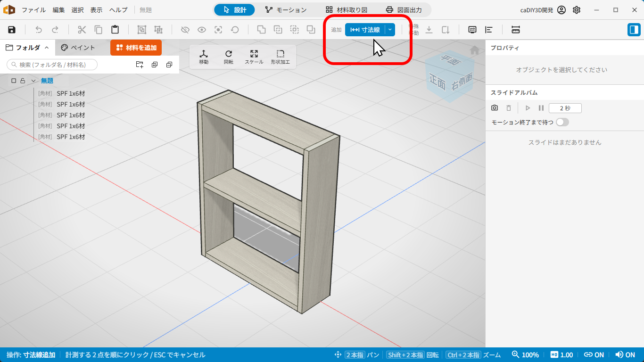Switch to the 材料取り図 tab
The width and height of the screenshot is (644, 362).
pyautogui.click(x=347, y=10)
